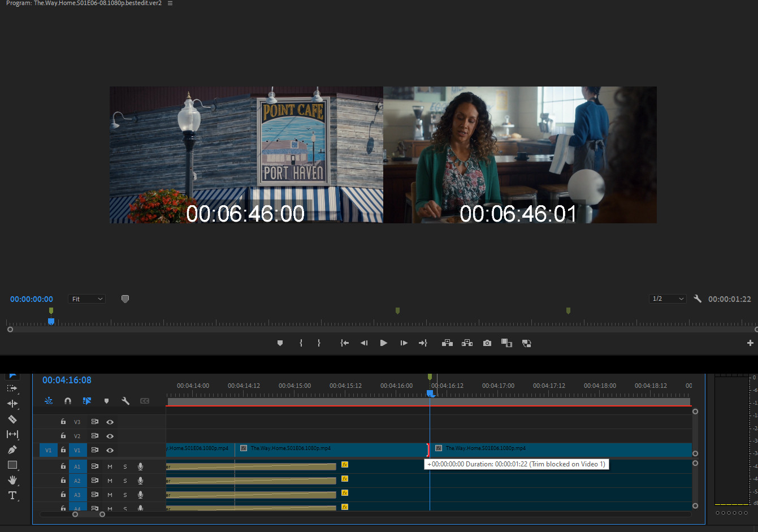Enable voice-over record on the A1 track
The width and height of the screenshot is (758, 532).
(x=140, y=466)
